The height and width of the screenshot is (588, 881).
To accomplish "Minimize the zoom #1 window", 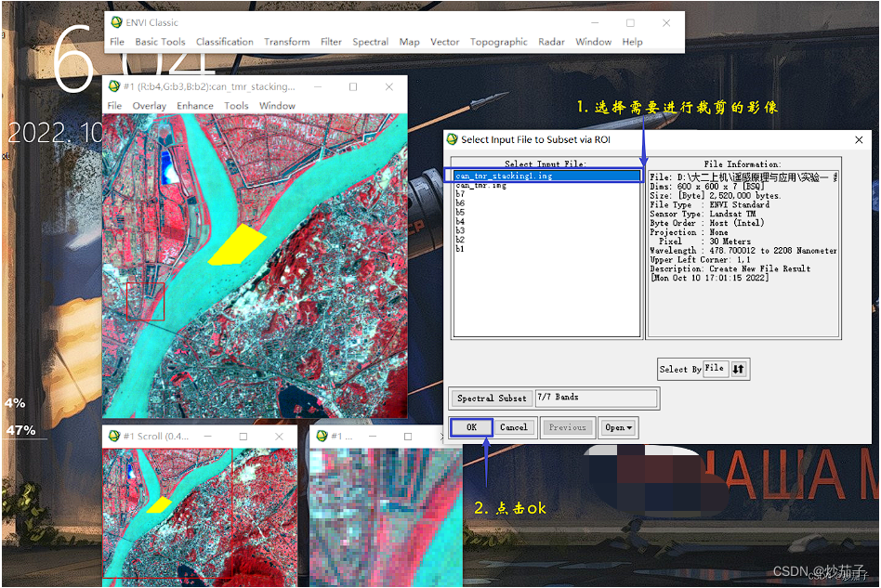I will [373, 437].
